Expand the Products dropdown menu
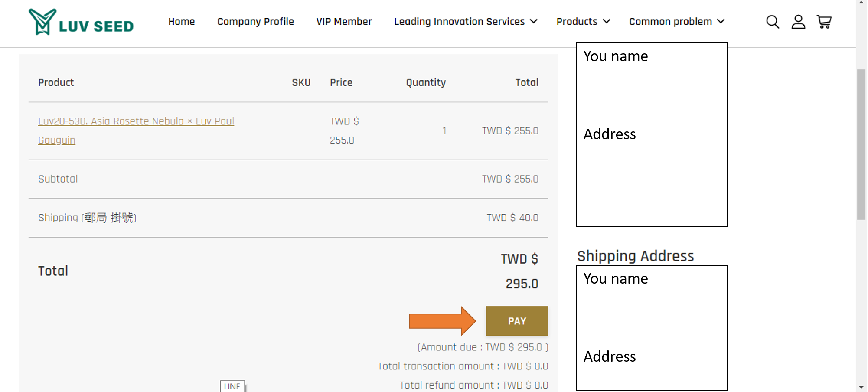Viewport: 868px width, 392px height. 583,21
